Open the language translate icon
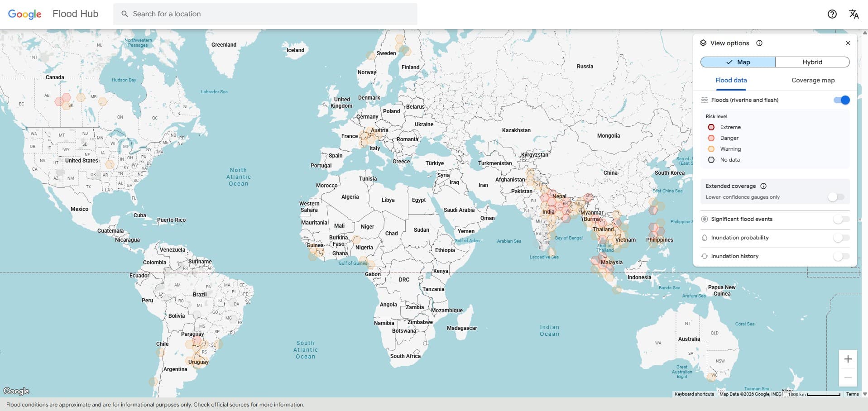Screen dimensions: 868x411 point(854,14)
